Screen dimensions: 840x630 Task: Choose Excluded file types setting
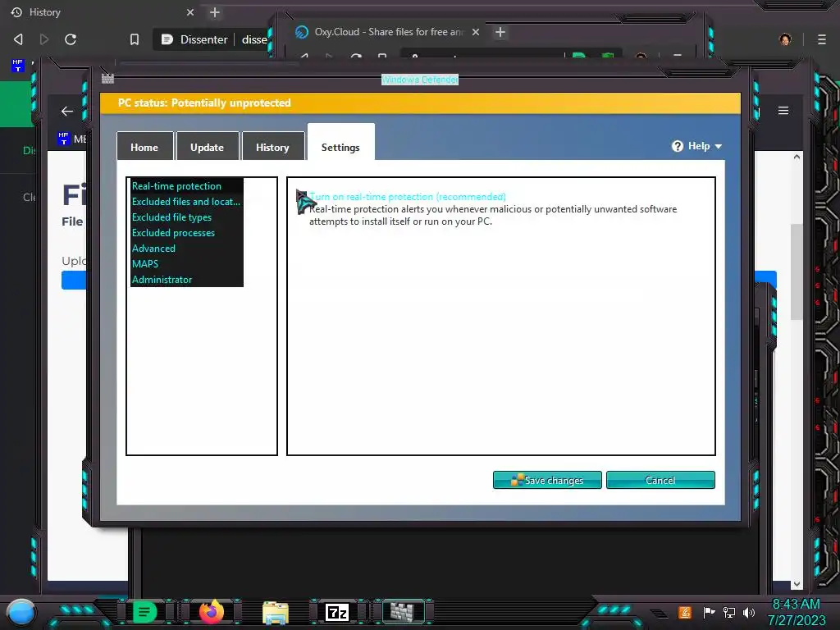point(172,217)
